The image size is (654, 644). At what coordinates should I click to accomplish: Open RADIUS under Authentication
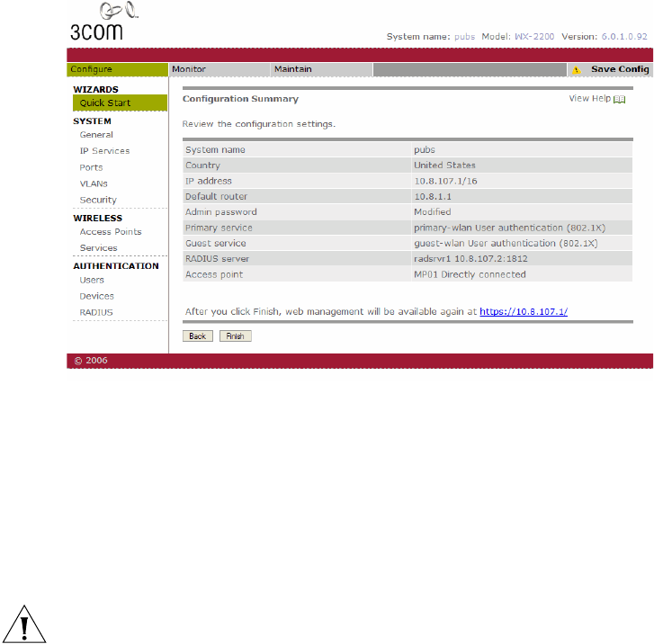(x=96, y=312)
